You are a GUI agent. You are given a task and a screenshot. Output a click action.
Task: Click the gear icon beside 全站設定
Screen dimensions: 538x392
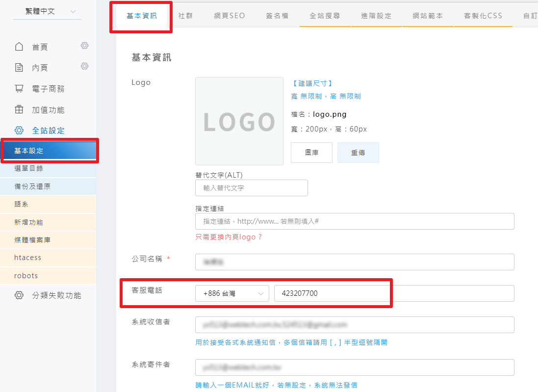pyautogui.click(x=19, y=131)
